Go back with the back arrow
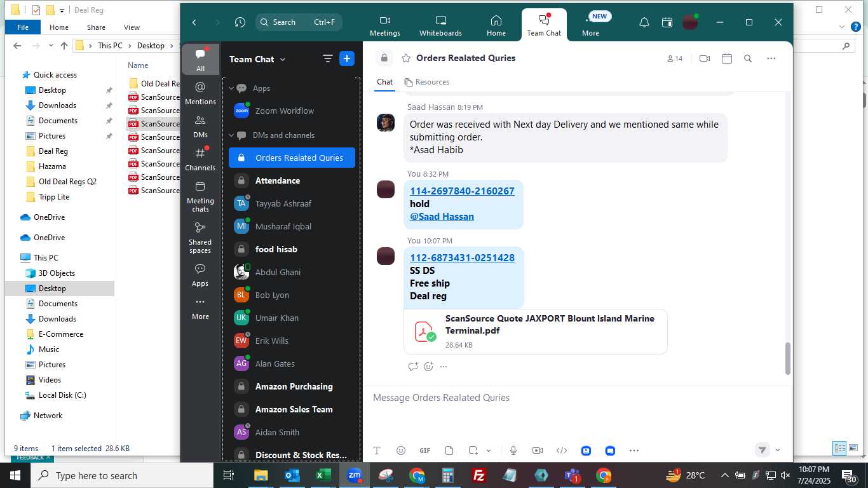 194,22
